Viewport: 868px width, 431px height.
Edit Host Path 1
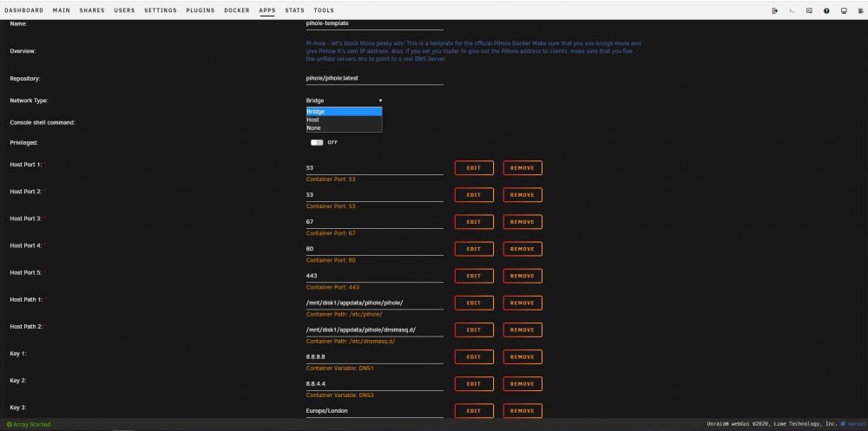click(474, 304)
